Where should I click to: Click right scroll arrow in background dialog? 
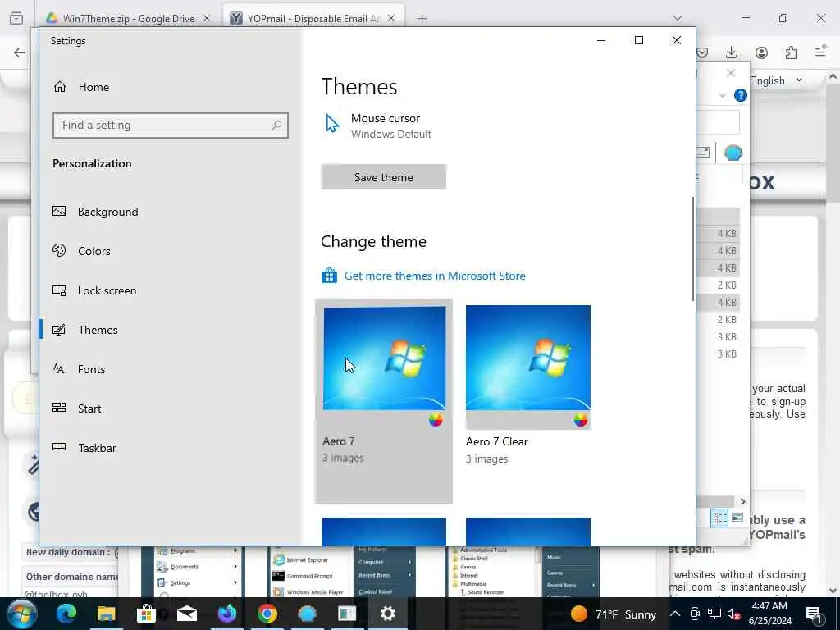click(x=742, y=501)
